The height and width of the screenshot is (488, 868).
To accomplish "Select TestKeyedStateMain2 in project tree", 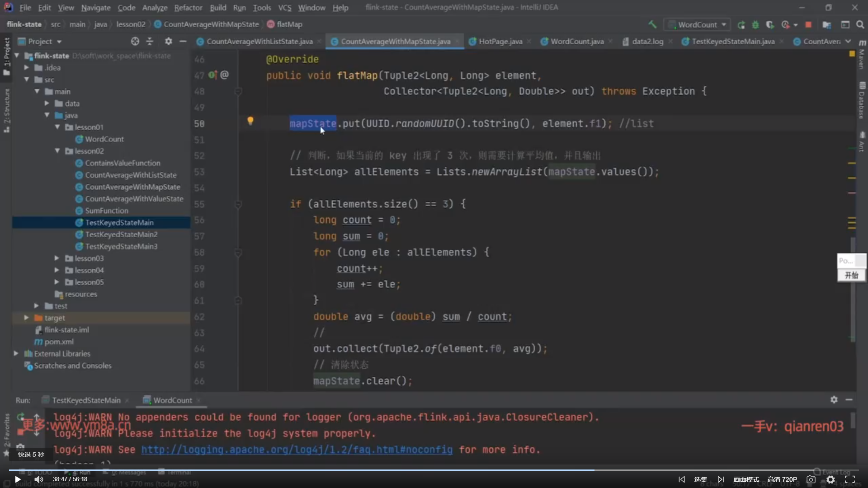I will coord(121,234).
